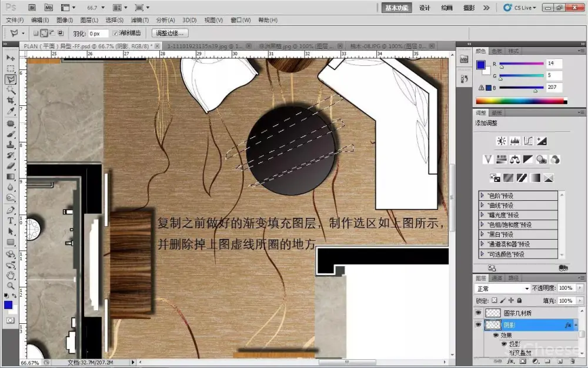Switch to the 通道 channels tab
This screenshot has height=368, width=588.
[x=497, y=277]
